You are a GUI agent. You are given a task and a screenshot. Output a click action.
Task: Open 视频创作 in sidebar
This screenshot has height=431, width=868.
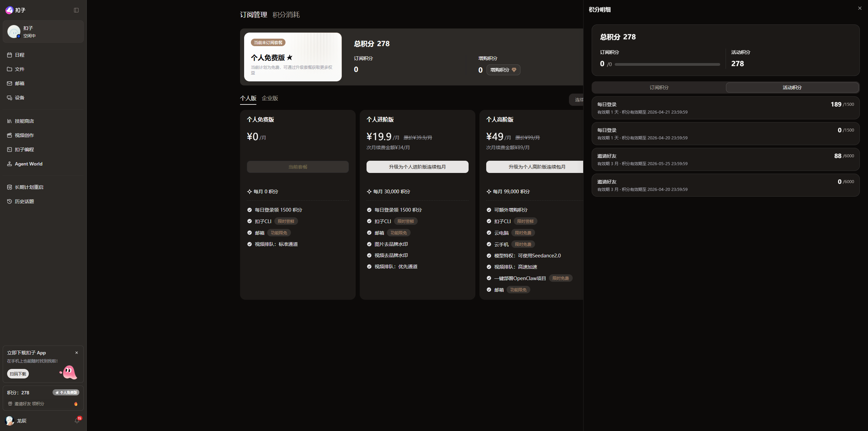pyautogui.click(x=24, y=135)
